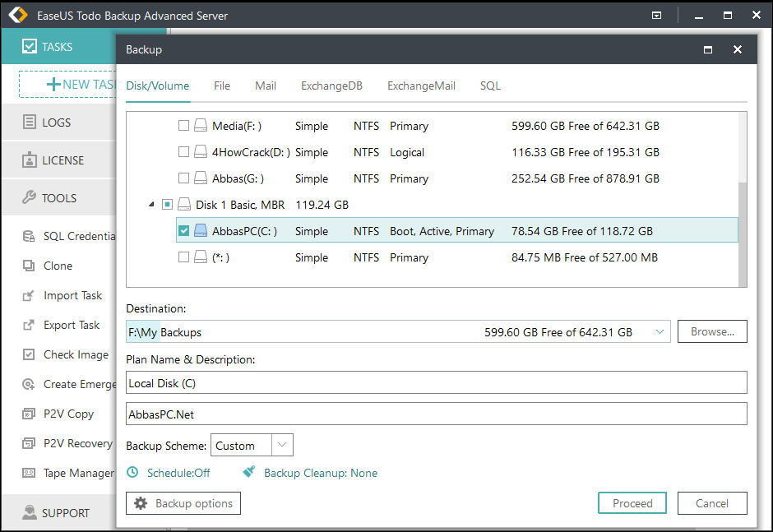The width and height of the screenshot is (773, 532).
Task: Click the Clone icon
Action: click(29, 266)
